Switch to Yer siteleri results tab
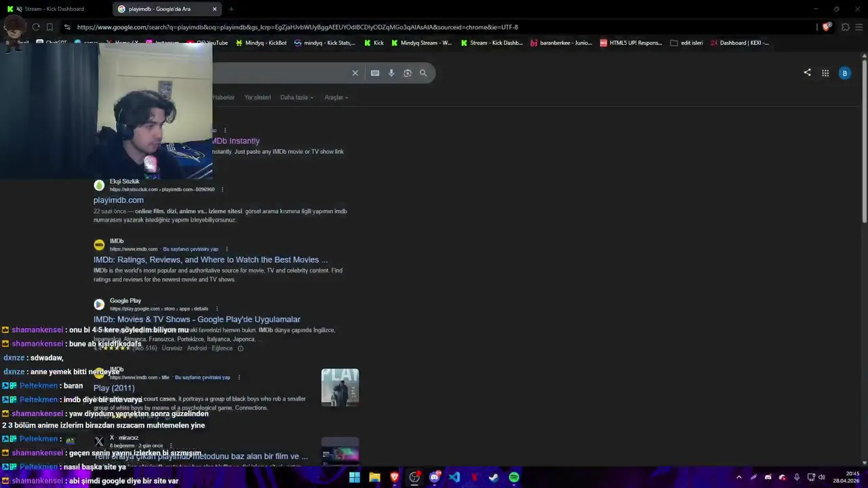 (258, 98)
